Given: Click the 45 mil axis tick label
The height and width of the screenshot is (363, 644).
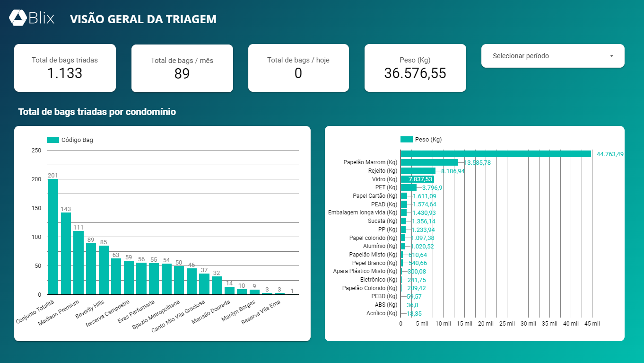Looking at the screenshot, I should [592, 324].
